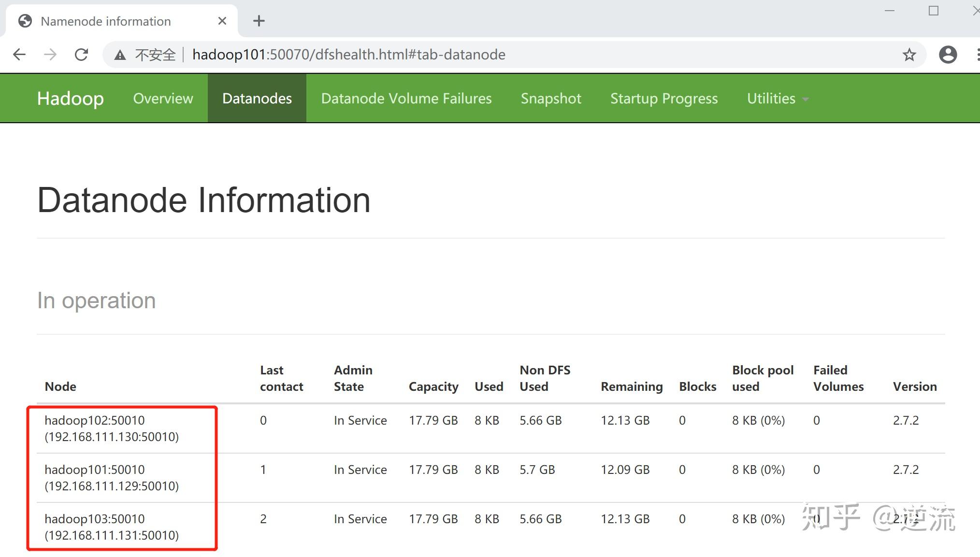
Task: Open the user profile avatar icon
Action: click(948, 55)
